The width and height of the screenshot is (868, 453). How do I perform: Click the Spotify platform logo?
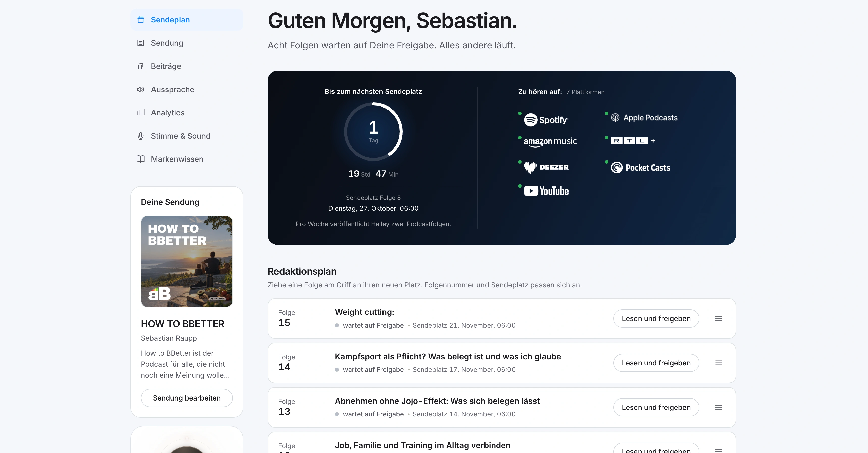pyautogui.click(x=546, y=120)
